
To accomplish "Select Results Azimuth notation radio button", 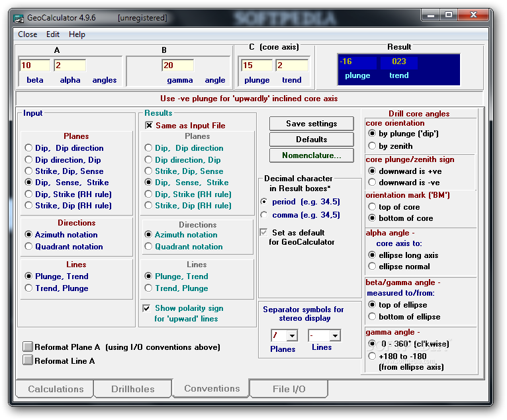I will pyautogui.click(x=148, y=235).
